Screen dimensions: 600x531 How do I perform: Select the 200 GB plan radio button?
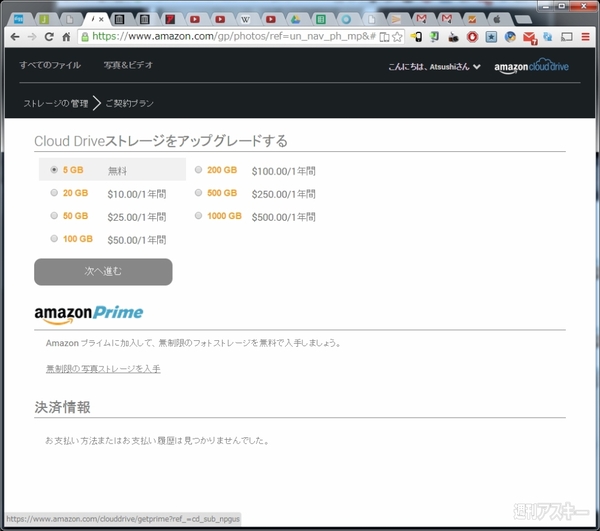coord(198,169)
